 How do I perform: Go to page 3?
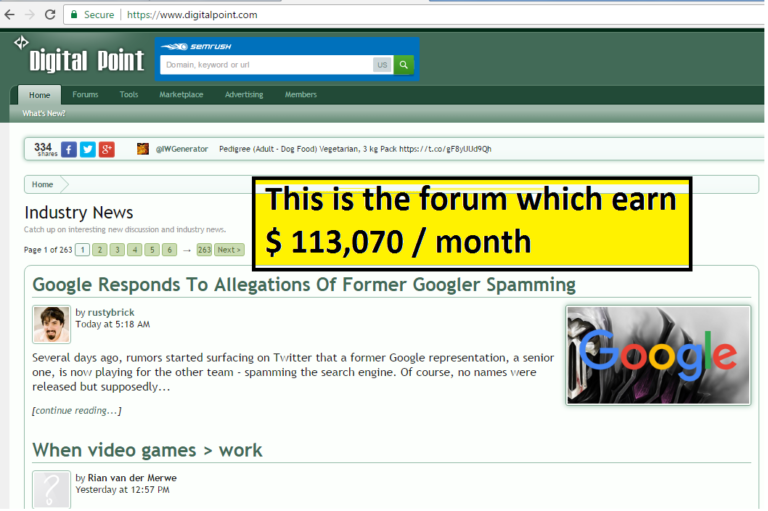coord(117,250)
